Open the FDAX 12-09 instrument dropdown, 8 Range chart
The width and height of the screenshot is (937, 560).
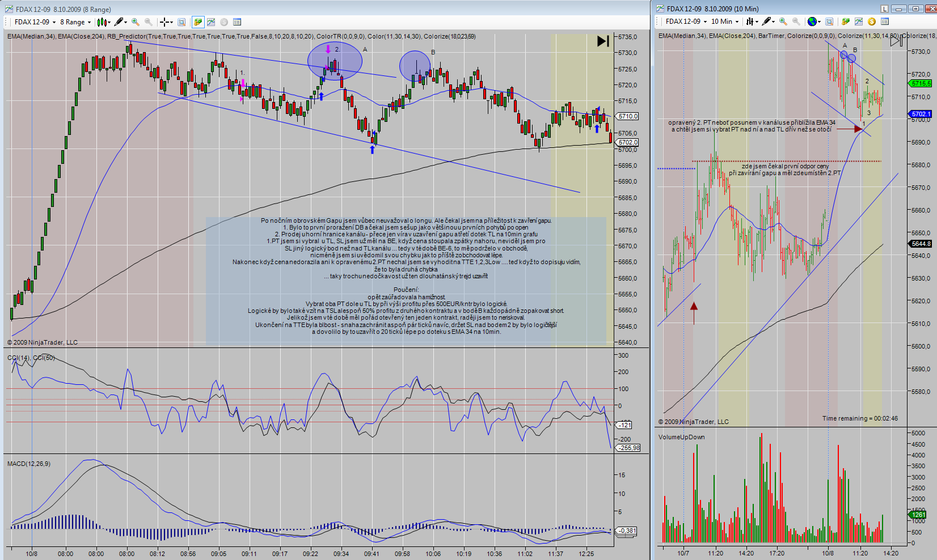pyautogui.click(x=35, y=22)
